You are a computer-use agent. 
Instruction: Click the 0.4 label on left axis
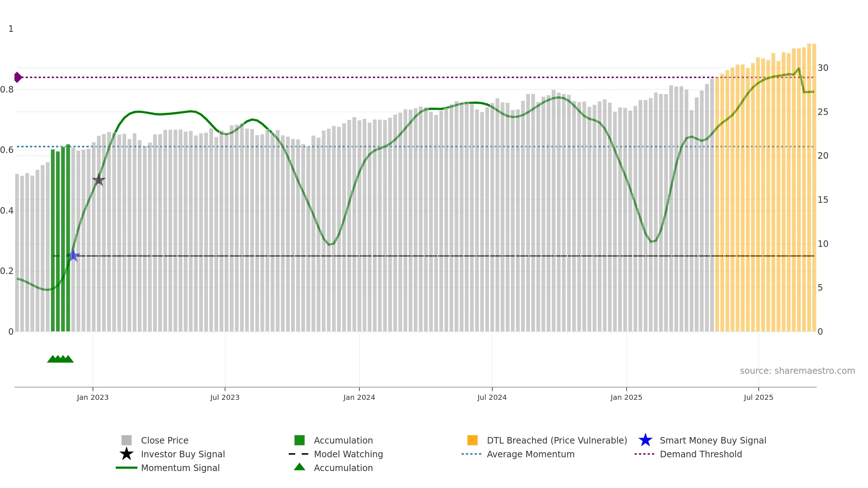point(7,210)
